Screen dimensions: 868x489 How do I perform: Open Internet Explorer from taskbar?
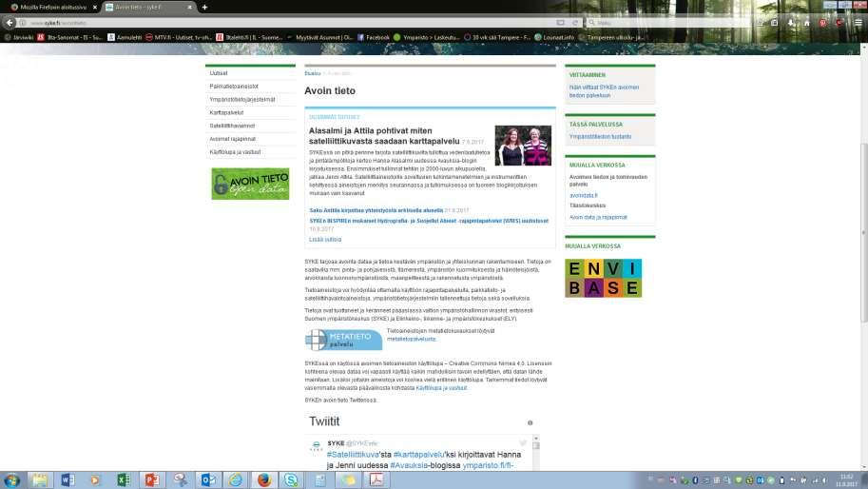pyautogui.click(x=236, y=480)
